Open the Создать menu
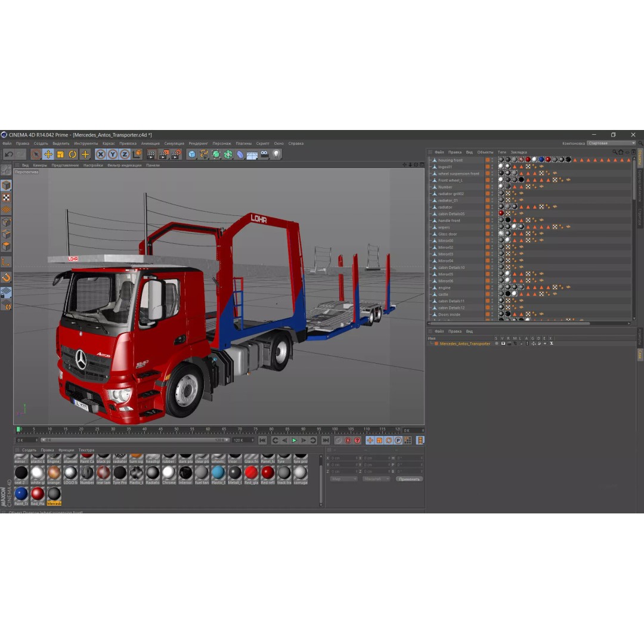644x644 pixels. pyautogui.click(x=41, y=143)
